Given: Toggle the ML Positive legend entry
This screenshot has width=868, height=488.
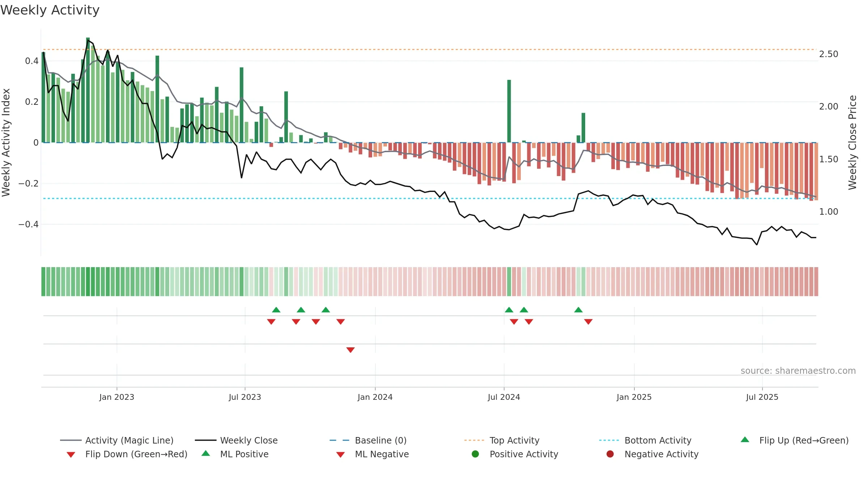Looking at the screenshot, I should pos(235,454).
